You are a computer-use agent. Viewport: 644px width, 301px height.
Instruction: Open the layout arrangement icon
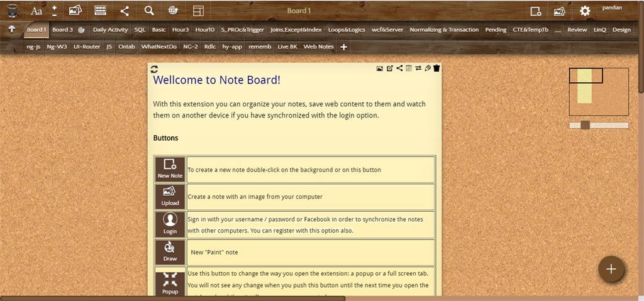pyautogui.click(x=198, y=11)
